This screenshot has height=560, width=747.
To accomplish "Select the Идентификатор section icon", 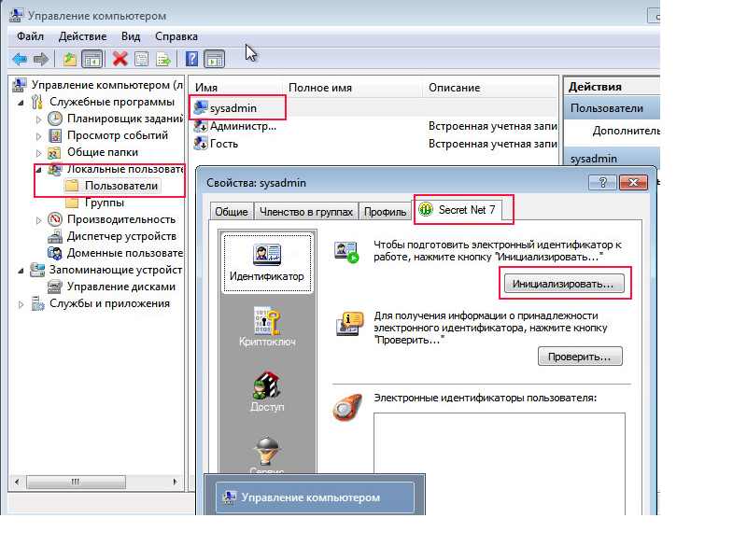I will (x=267, y=262).
